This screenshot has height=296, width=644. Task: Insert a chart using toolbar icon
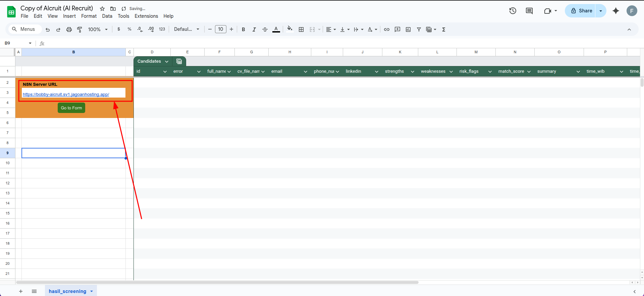click(408, 29)
